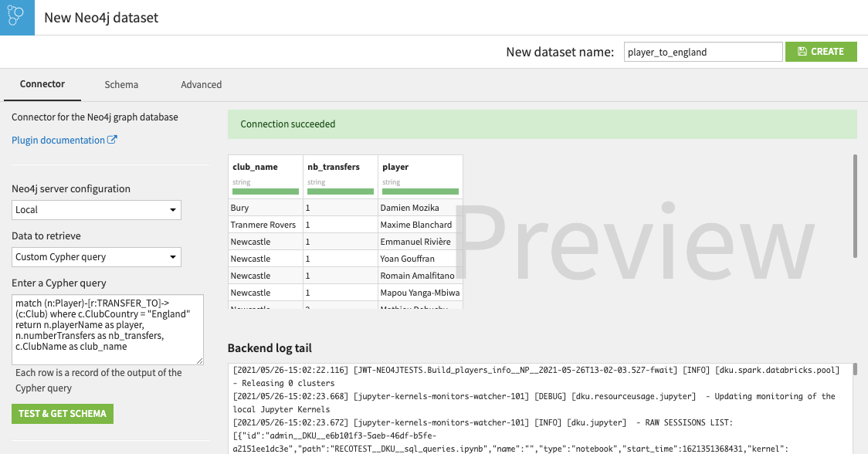The image size is (868, 454).
Task: Click the Neo4j dataset logo icon
Action: click(x=17, y=17)
